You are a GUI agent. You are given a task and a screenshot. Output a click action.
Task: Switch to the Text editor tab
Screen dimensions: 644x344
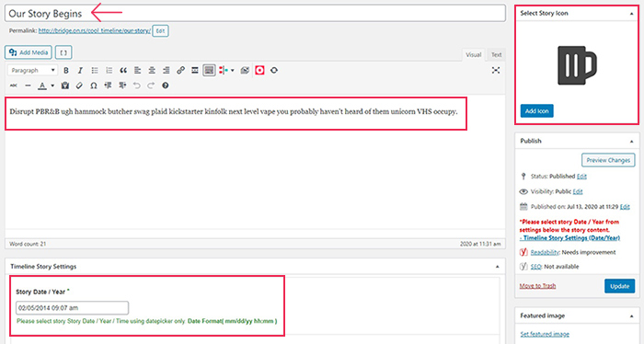coord(496,54)
